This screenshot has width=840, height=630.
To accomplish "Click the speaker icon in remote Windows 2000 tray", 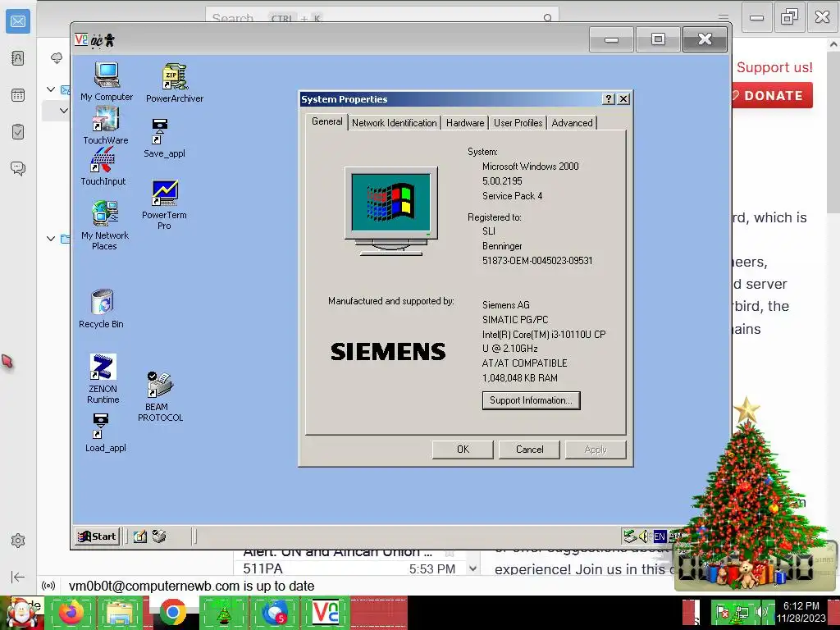I will (x=644, y=536).
